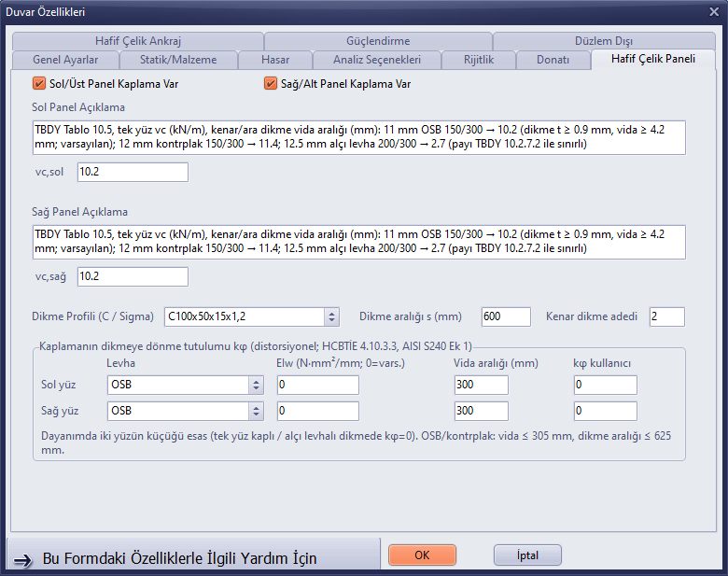Image resolution: width=728 pixels, height=576 pixels.
Task: Click the Sol yüz kφ kullanıcı field
Action: (x=606, y=385)
